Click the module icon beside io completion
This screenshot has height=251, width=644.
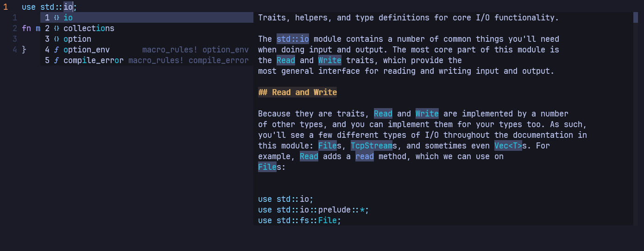click(57, 18)
